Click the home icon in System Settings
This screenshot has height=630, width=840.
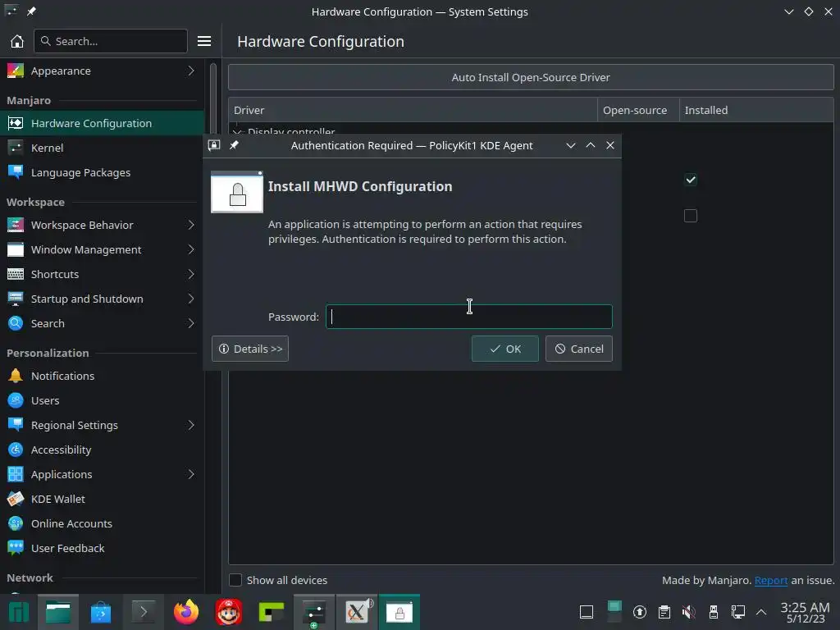tap(17, 41)
